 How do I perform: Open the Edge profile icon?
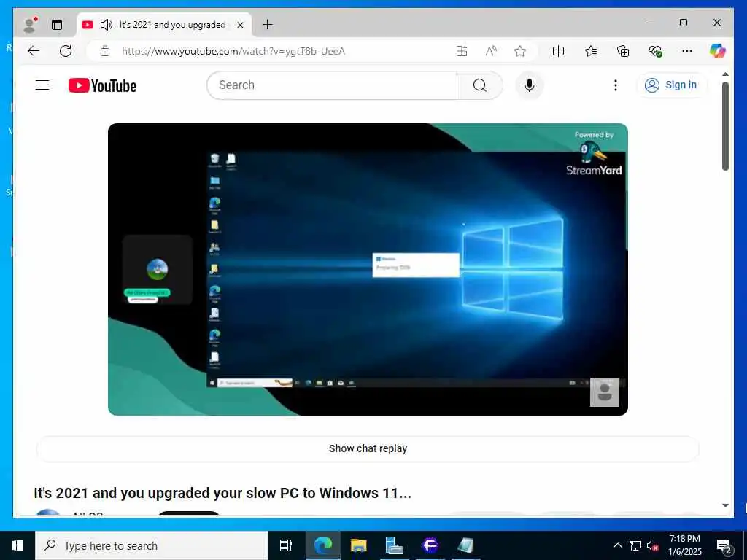(x=31, y=25)
